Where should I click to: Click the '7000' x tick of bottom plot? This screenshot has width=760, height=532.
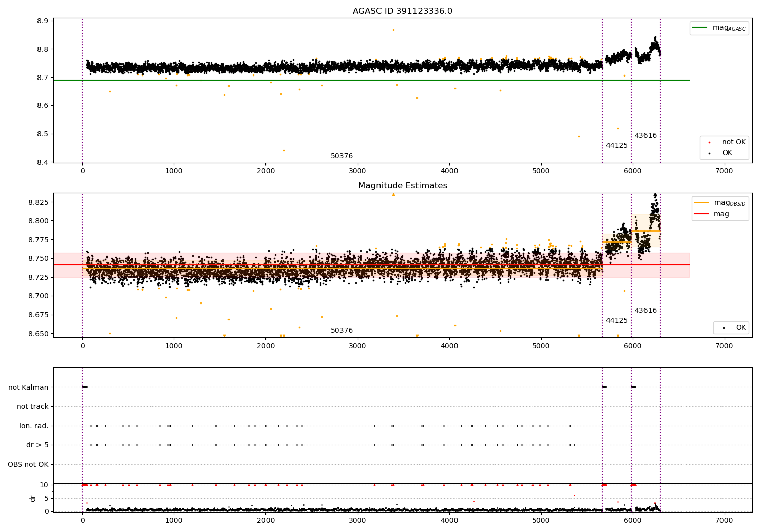click(724, 520)
